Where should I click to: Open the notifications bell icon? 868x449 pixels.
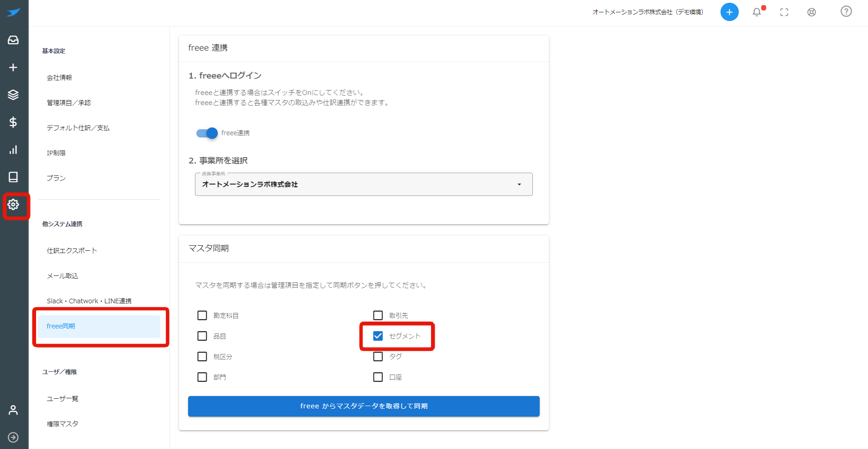[x=757, y=12]
